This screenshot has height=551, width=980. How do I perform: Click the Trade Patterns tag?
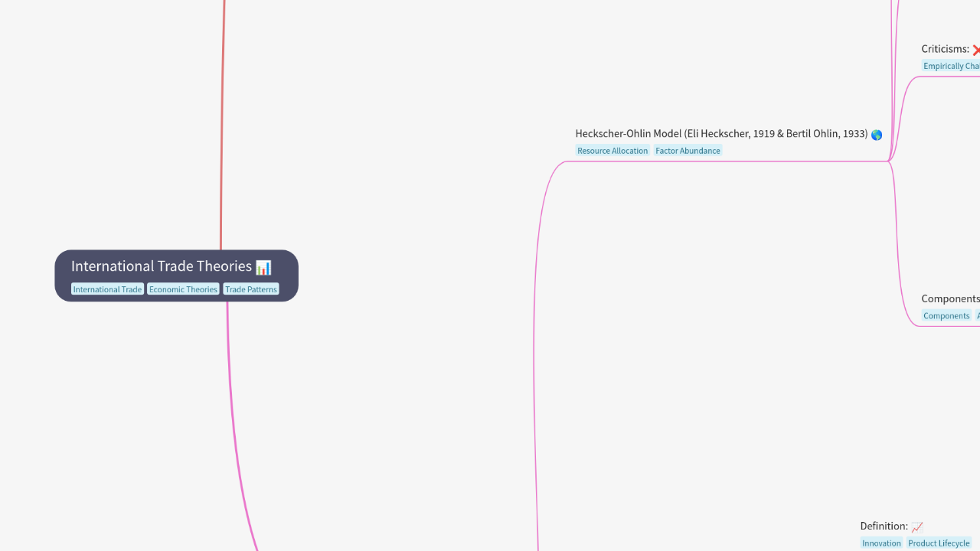[251, 289]
